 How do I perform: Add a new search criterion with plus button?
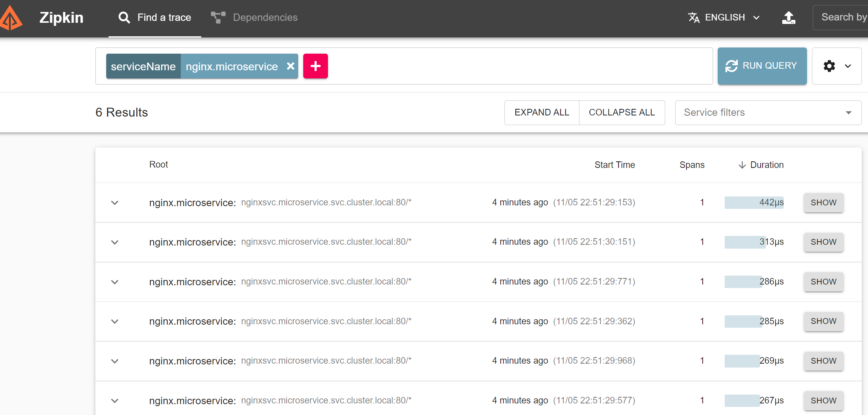[x=316, y=66]
